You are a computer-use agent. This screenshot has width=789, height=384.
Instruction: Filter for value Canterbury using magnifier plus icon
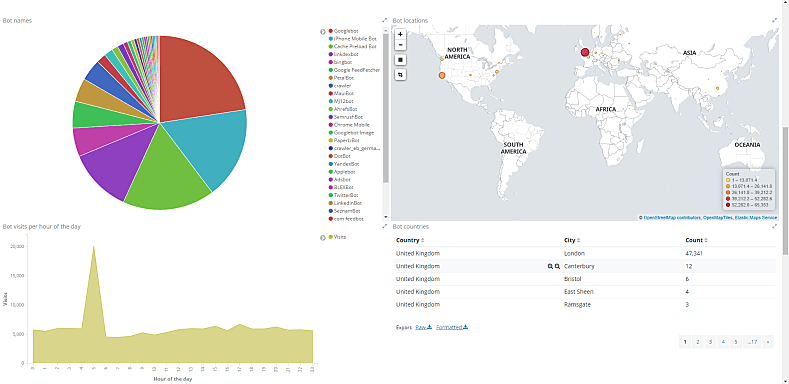tap(550, 266)
